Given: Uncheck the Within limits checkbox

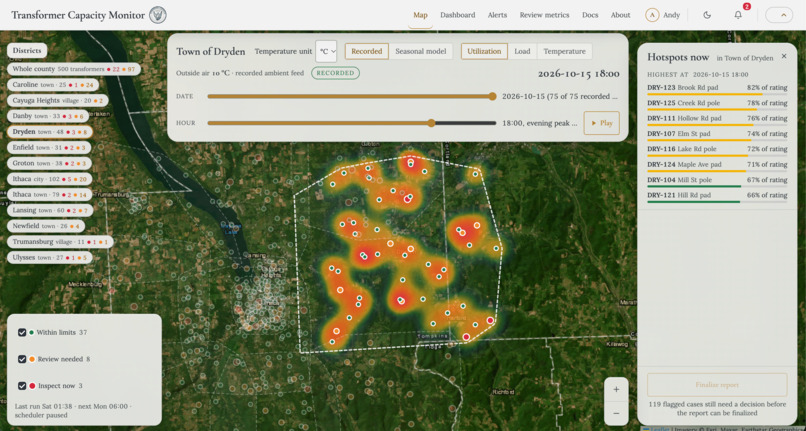Looking at the screenshot, I should coord(22,332).
